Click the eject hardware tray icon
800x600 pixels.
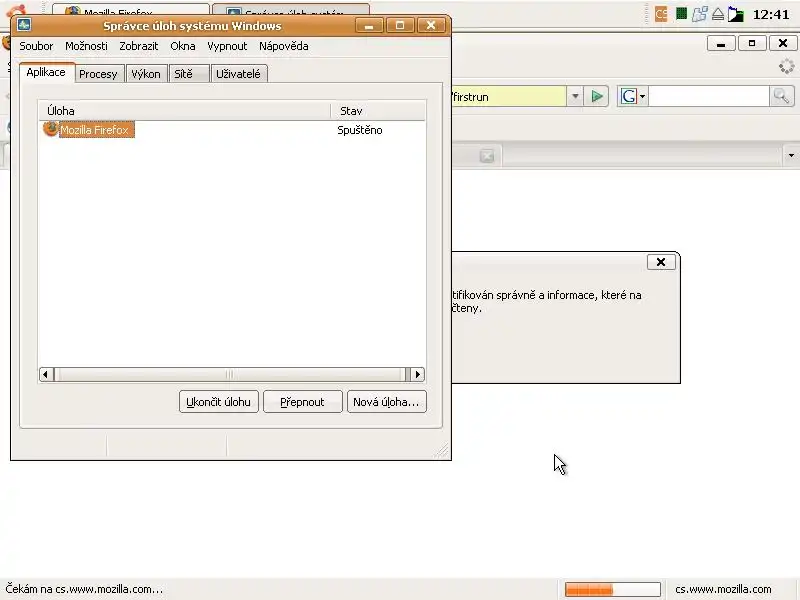click(718, 14)
